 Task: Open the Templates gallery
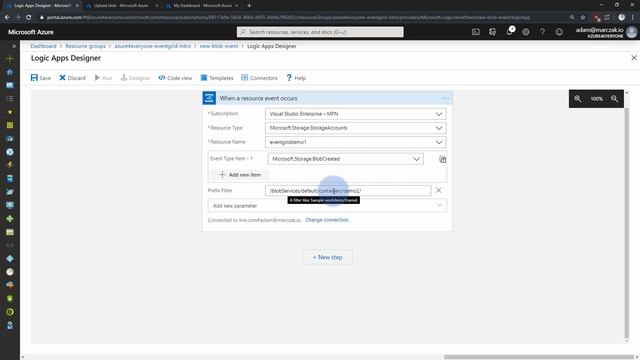[x=217, y=78]
